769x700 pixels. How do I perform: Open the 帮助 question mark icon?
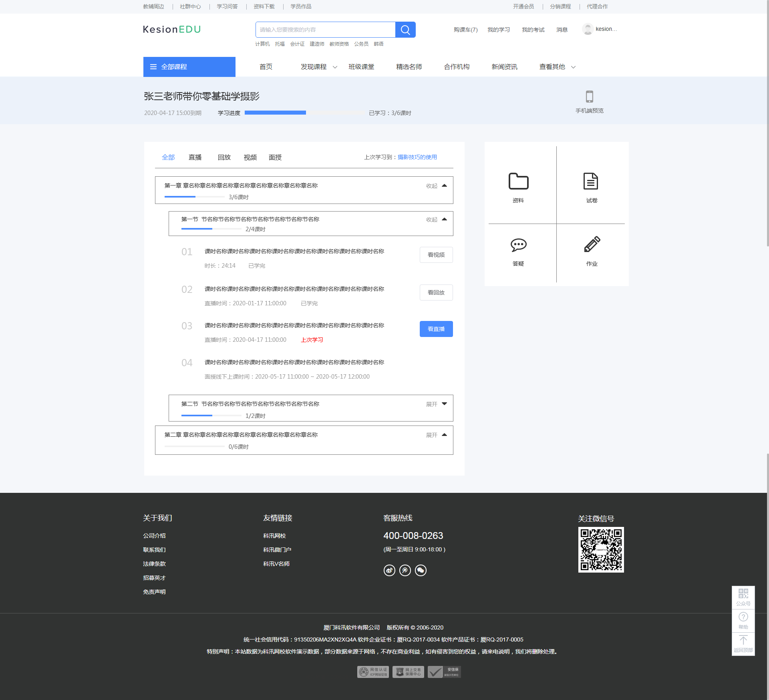click(743, 617)
